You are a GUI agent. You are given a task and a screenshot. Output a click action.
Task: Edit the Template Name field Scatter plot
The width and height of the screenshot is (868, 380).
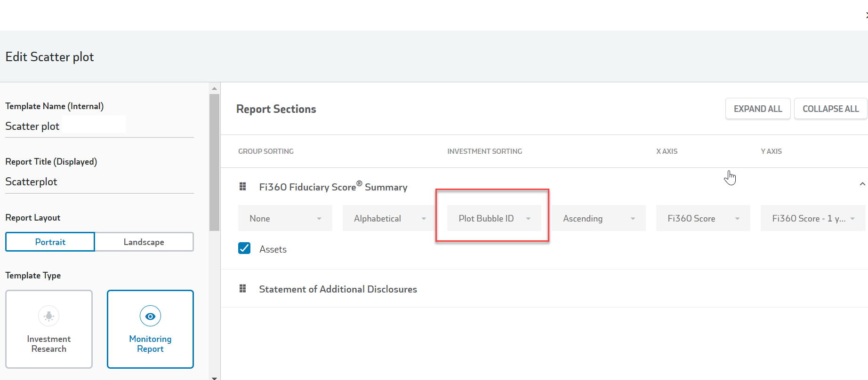point(99,126)
